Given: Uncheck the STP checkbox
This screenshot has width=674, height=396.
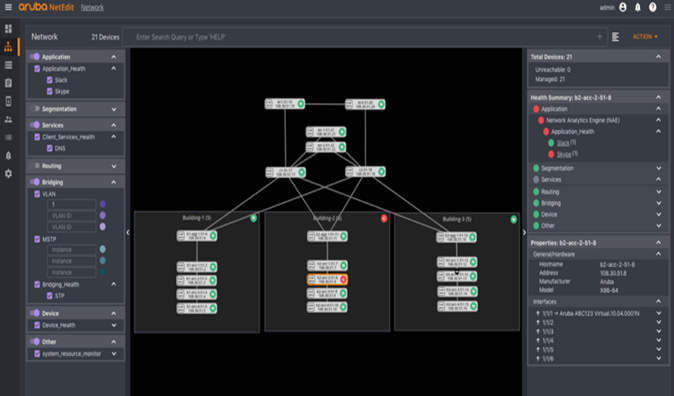Looking at the screenshot, I should (49, 296).
